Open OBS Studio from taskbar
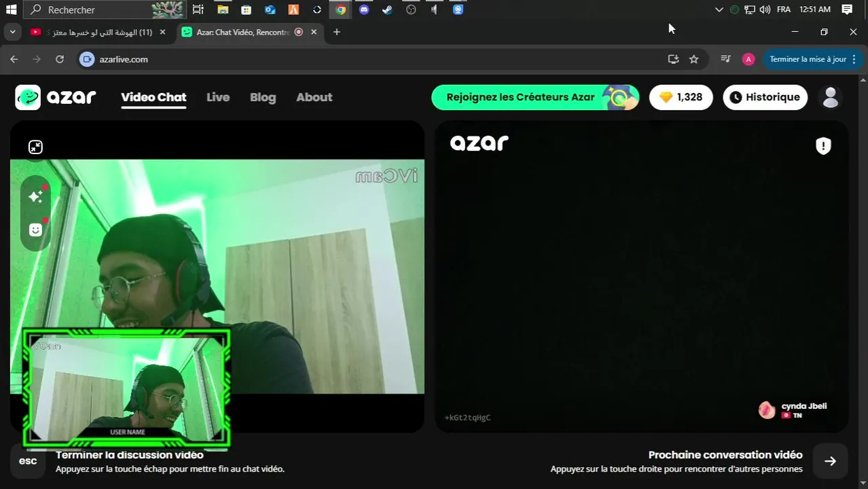 (411, 10)
